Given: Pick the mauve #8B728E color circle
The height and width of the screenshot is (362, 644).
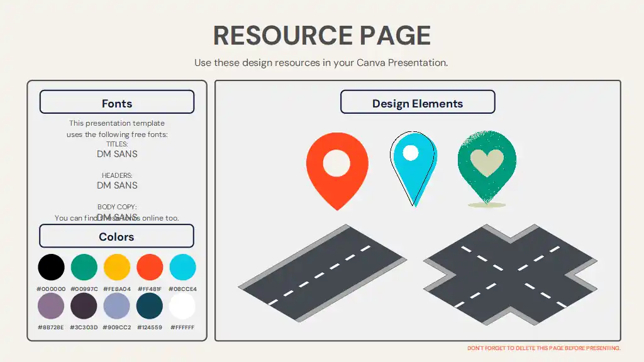Looking at the screenshot, I should pyautogui.click(x=51, y=306).
